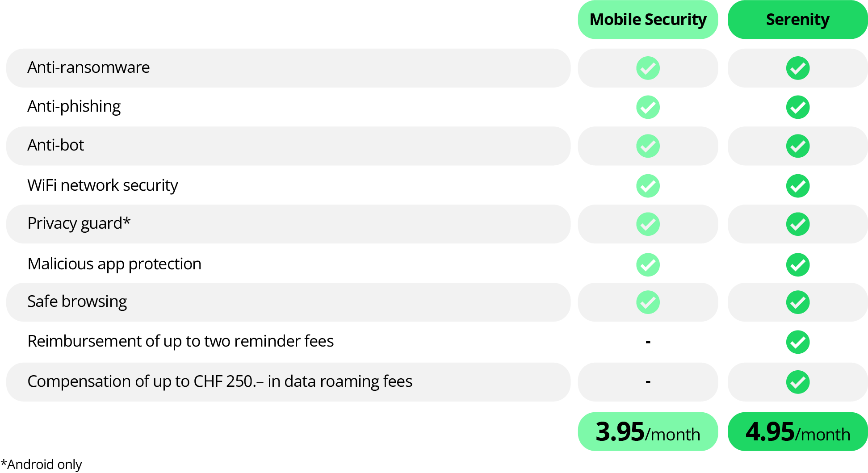Click the *Android only footnote
The width and height of the screenshot is (868, 473).
pos(42,465)
